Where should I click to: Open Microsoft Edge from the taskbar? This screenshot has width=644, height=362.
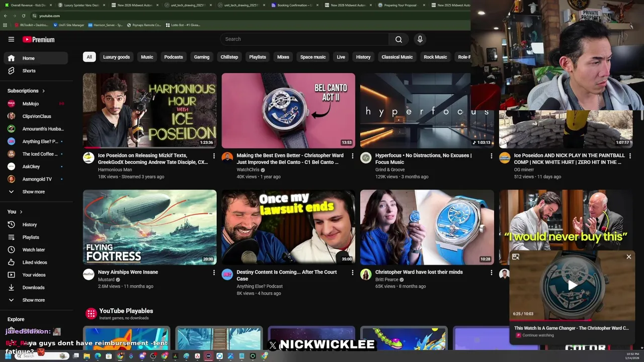(x=98, y=356)
